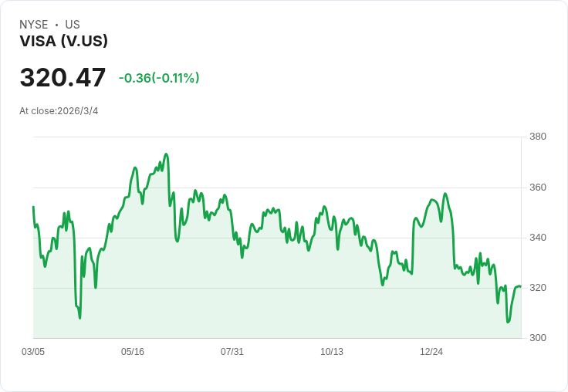Click the 300 price axis label
The image size is (568, 392).
pyautogui.click(x=538, y=338)
